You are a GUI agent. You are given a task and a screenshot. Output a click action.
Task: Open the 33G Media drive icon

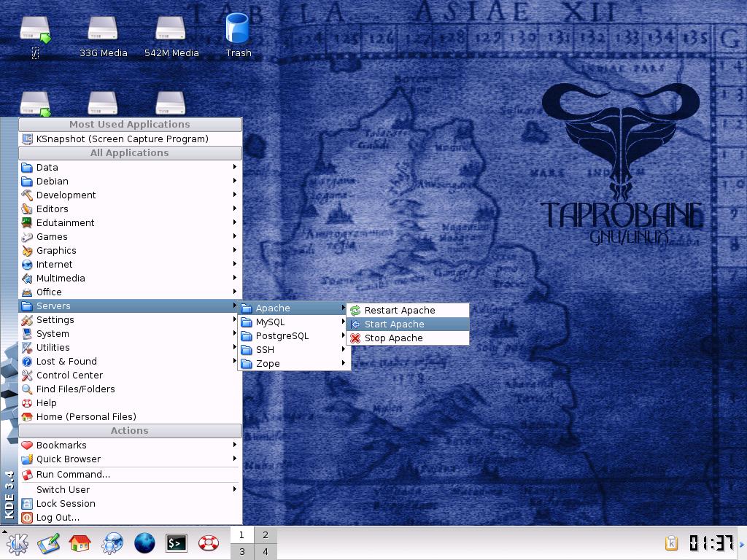point(103,37)
